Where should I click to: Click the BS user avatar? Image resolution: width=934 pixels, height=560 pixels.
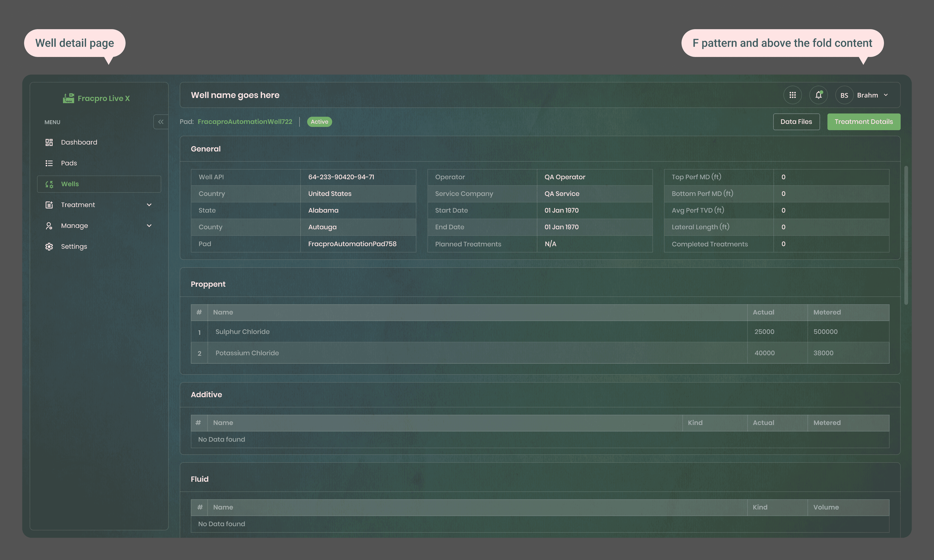pyautogui.click(x=844, y=95)
